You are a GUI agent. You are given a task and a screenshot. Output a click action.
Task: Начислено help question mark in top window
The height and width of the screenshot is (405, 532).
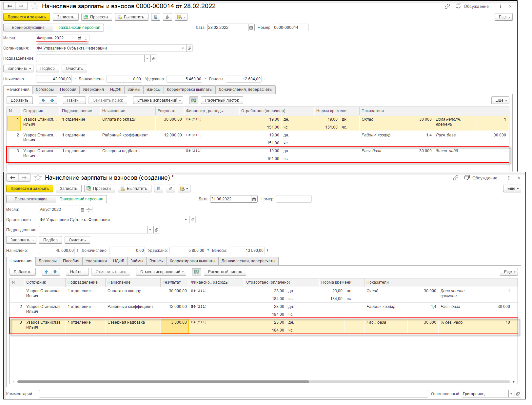tap(75, 79)
